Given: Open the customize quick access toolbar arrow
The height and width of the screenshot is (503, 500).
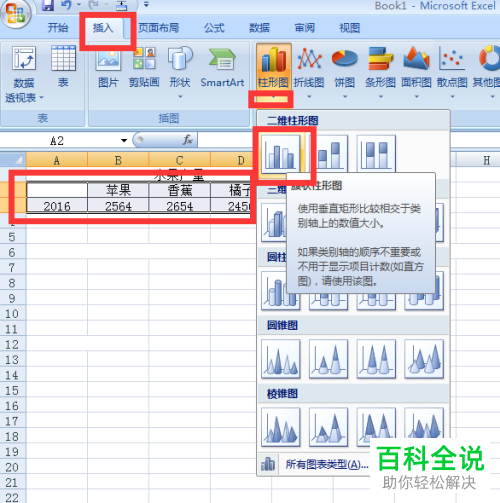Looking at the screenshot, I should [x=146, y=5].
